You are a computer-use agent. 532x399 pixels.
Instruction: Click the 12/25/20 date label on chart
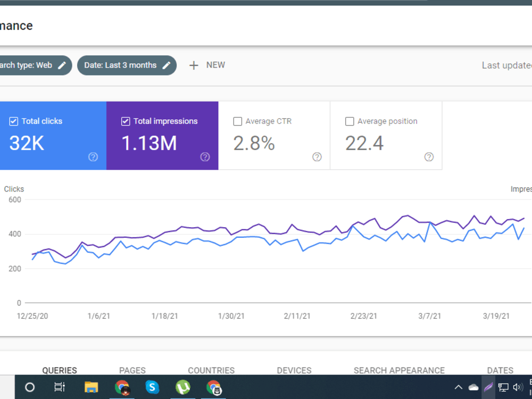(x=32, y=316)
